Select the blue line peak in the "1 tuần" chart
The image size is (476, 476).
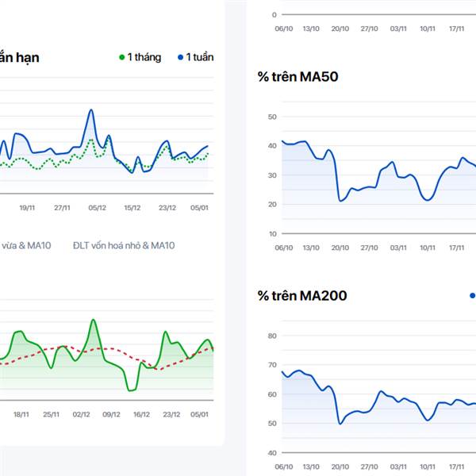click(x=91, y=110)
